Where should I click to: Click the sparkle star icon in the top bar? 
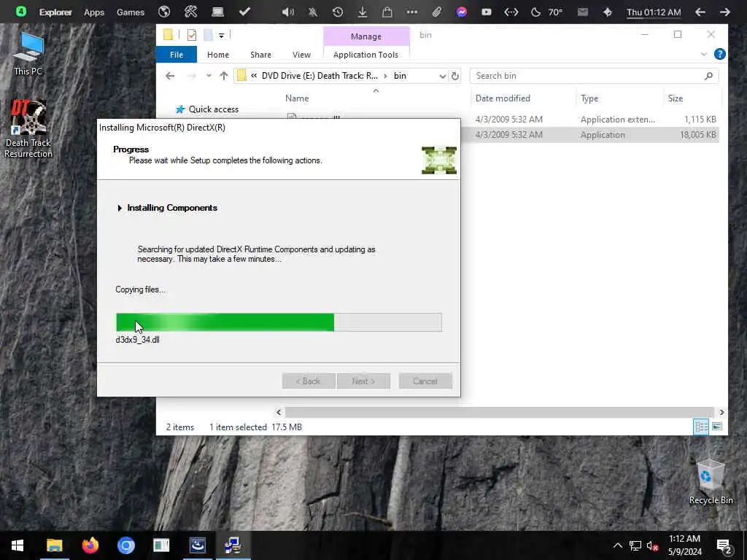608,12
